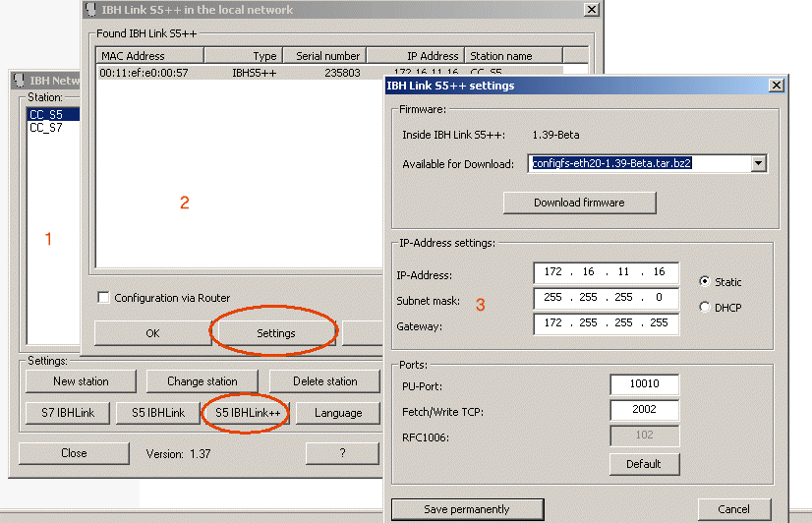The width and height of the screenshot is (812, 523).
Task: Select the Static IP radio button
Action: pos(704,282)
